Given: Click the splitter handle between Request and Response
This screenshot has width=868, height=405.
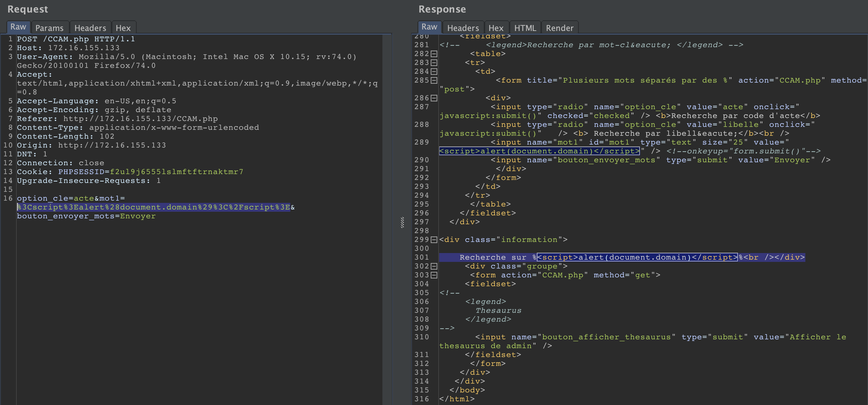Looking at the screenshot, I should pos(402,222).
